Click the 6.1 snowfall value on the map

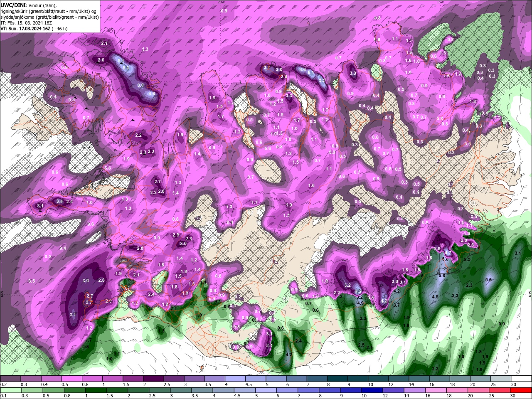[310, 72]
